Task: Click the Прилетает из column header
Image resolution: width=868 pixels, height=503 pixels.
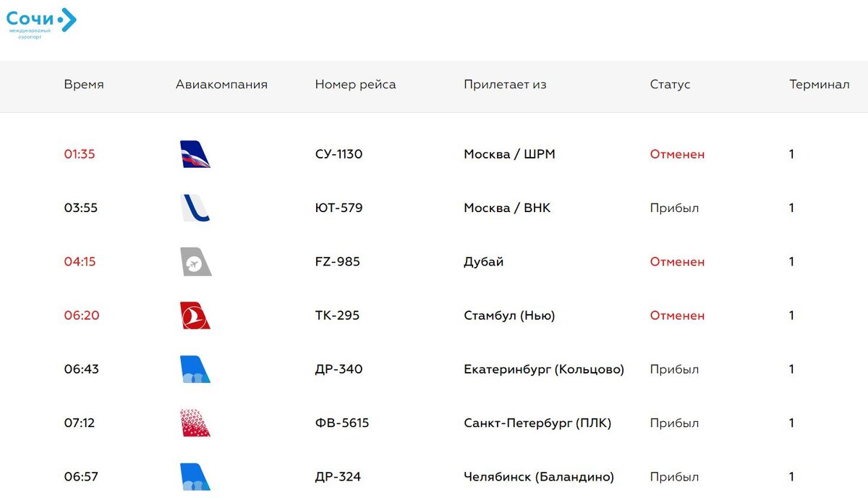Action: click(x=505, y=85)
